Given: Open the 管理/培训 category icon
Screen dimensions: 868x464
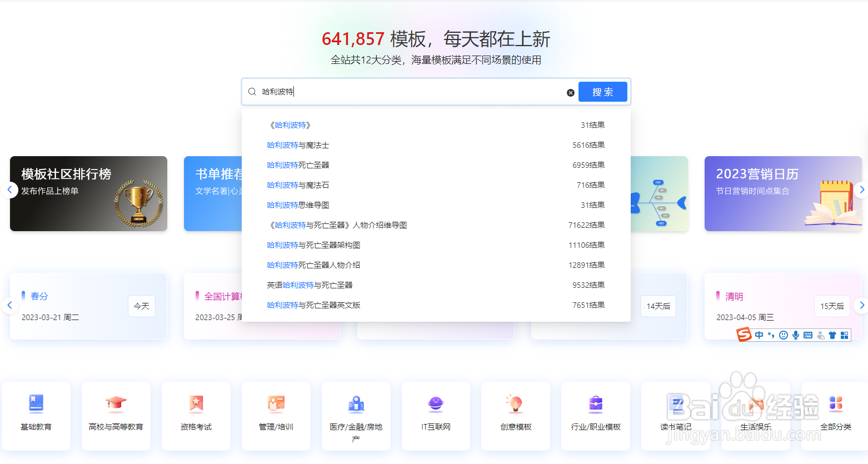Looking at the screenshot, I should pos(276,403).
